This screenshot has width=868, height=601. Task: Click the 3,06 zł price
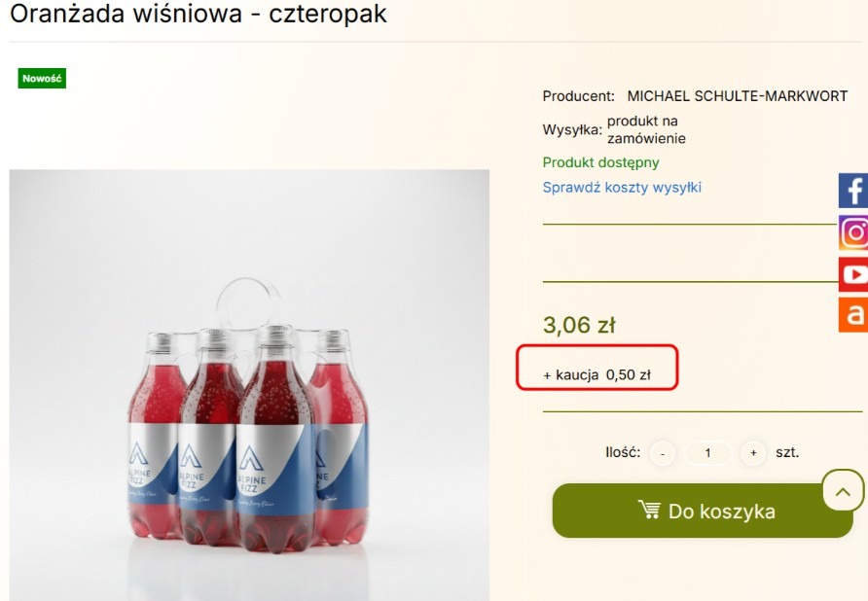[579, 325]
